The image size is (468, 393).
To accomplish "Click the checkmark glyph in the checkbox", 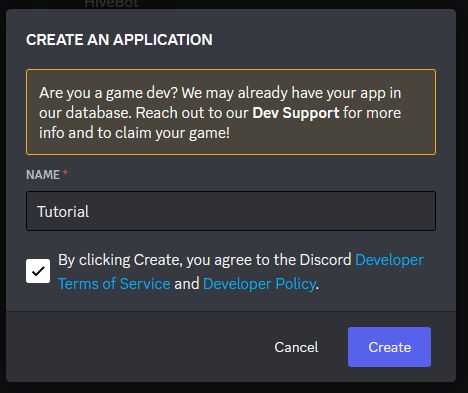I will pos(38,271).
